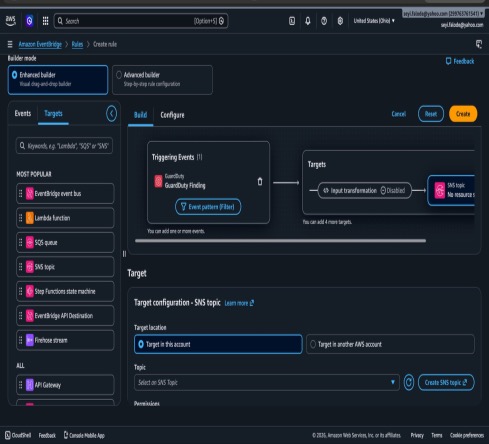Select the EventBridge event bus target
Screen dimensions: 489x444
pyautogui.click(x=65, y=193)
